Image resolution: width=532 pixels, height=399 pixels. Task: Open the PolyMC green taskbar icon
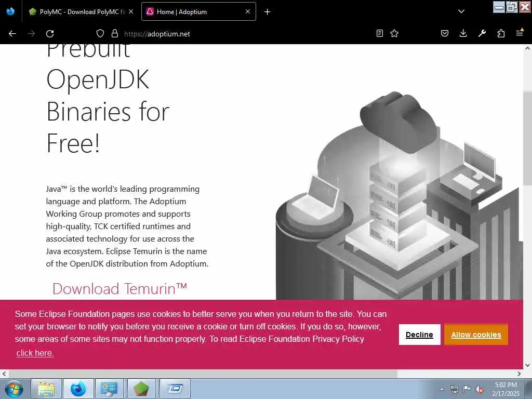[141, 389]
